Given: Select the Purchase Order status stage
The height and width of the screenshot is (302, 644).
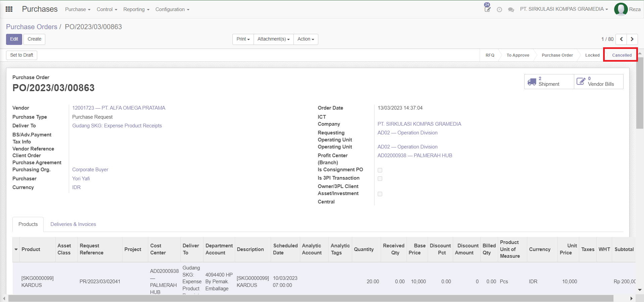Looking at the screenshot, I should point(557,55).
